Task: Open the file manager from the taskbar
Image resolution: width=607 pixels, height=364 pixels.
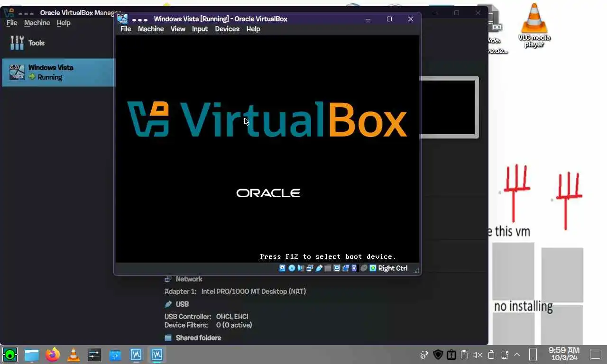Action: point(32,354)
